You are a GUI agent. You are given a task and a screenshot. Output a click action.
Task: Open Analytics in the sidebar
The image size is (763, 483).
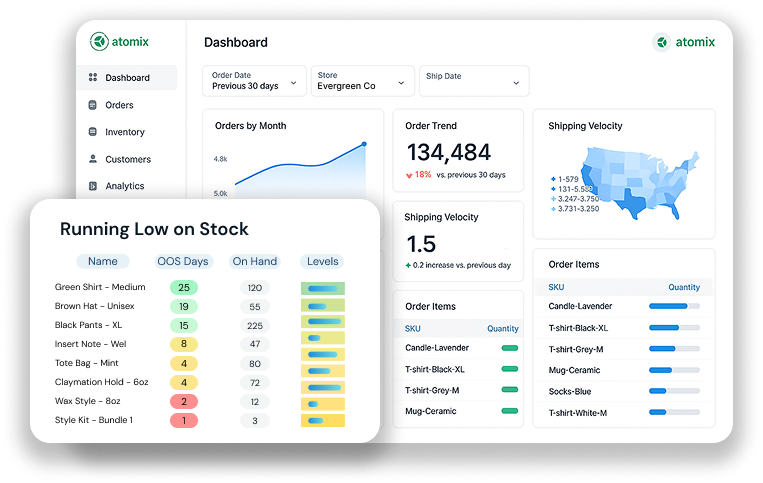click(127, 186)
